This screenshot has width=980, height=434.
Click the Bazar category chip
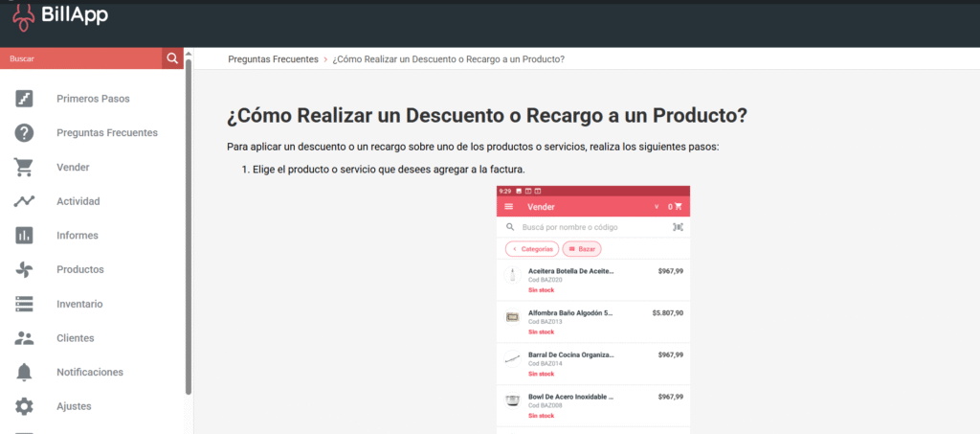pos(582,249)
